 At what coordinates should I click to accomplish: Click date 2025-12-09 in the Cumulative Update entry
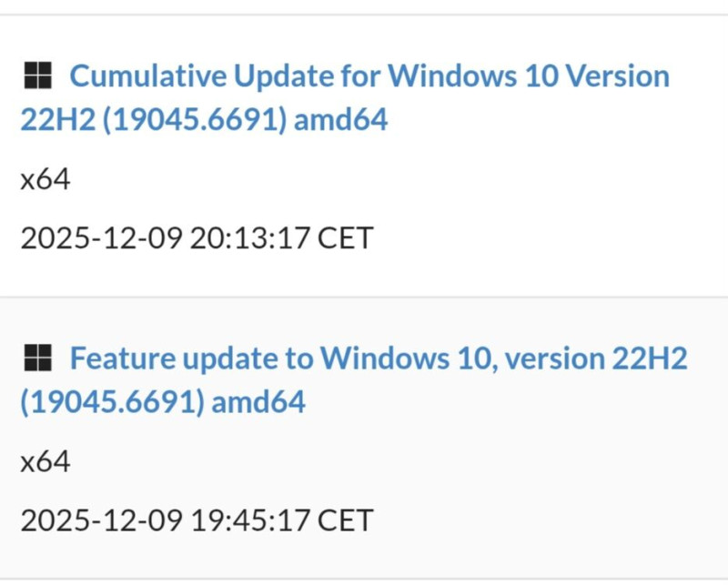(x=101, y=238)
